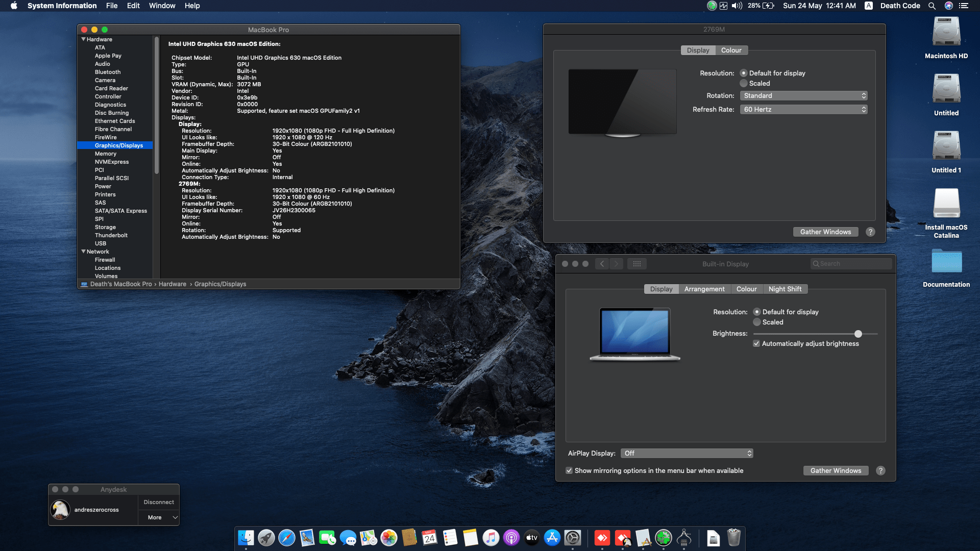Click Disconnect in the Anydesk window
The width and height of the screenshot is (980, 551).
coord(158,502)
